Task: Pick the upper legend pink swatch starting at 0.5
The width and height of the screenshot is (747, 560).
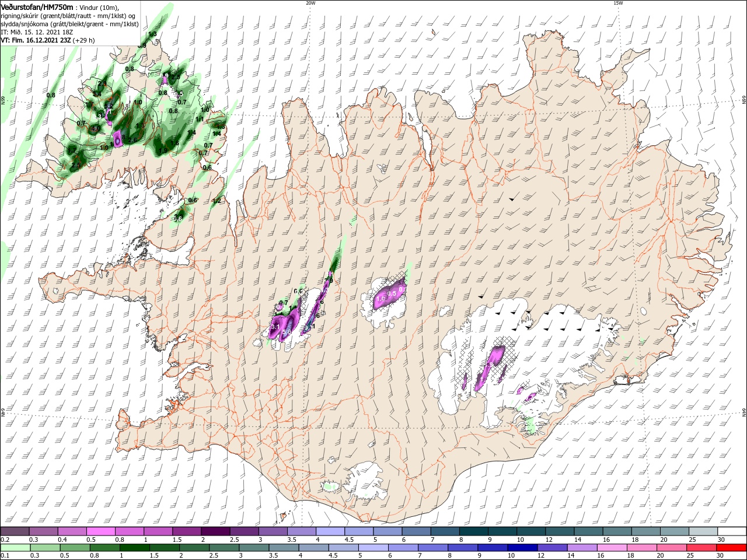Action: point(101,531)
